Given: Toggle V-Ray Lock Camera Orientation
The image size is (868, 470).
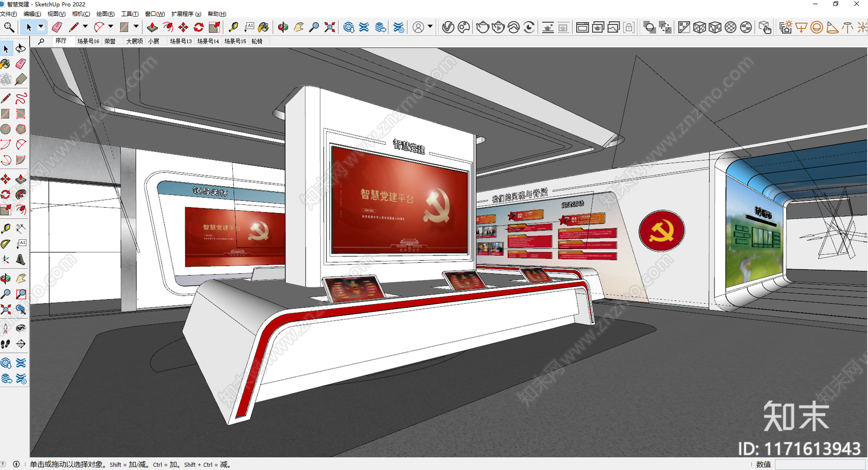Looking at the screenshot, I should point(629,27).
